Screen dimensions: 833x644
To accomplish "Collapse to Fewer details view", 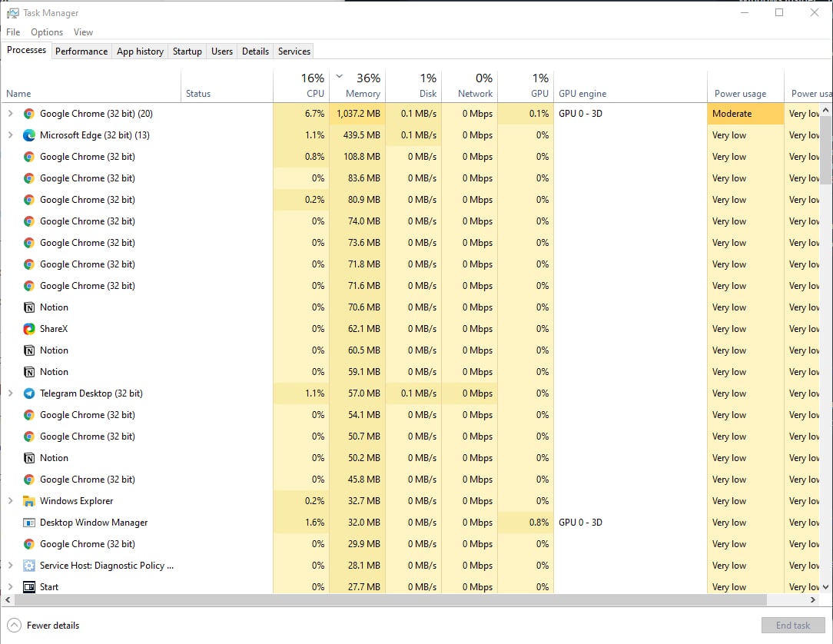I will tap(44, 626).
